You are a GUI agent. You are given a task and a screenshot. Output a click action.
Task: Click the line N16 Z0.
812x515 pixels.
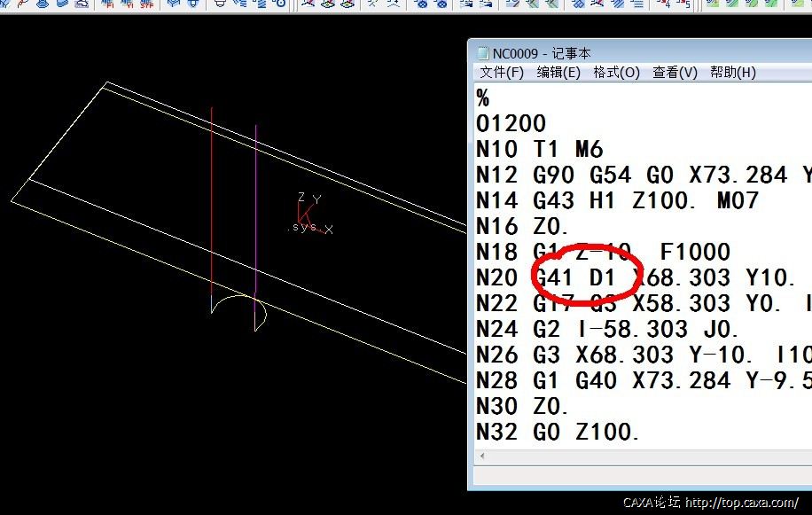click(522, 227)
